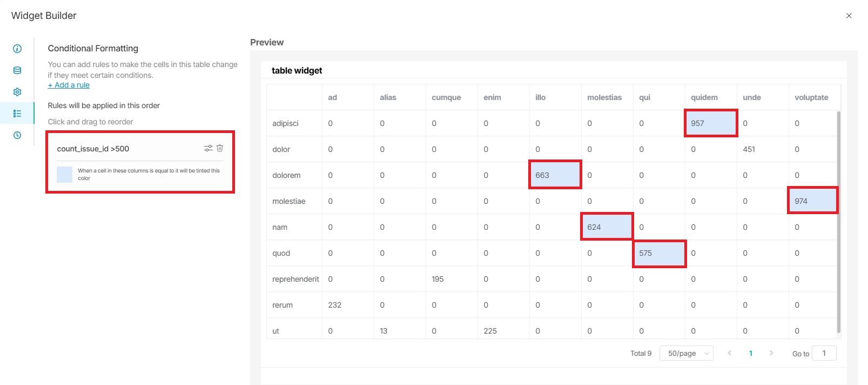Open the info section icon in sidebar
The width and height of the screenshot is (868, 385).
(17, 49)
